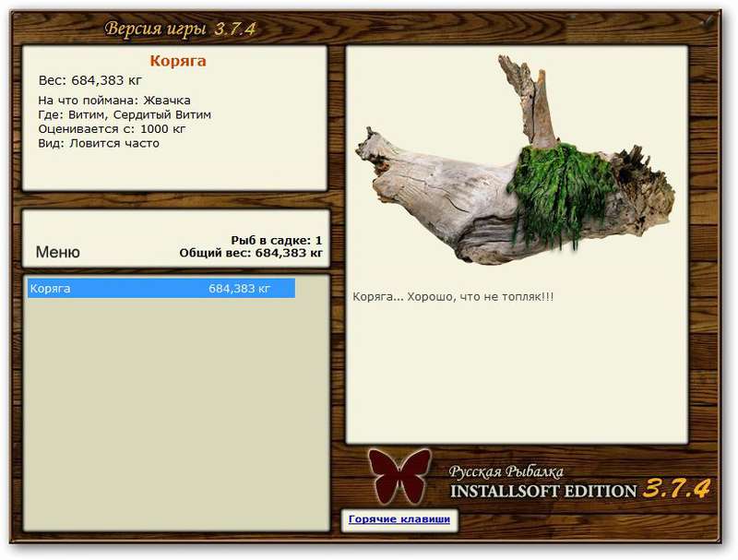Click the На что поймана: Жвачка line
Image resolution: width=738 pixels, height=560 pixels.
[114, 101]
